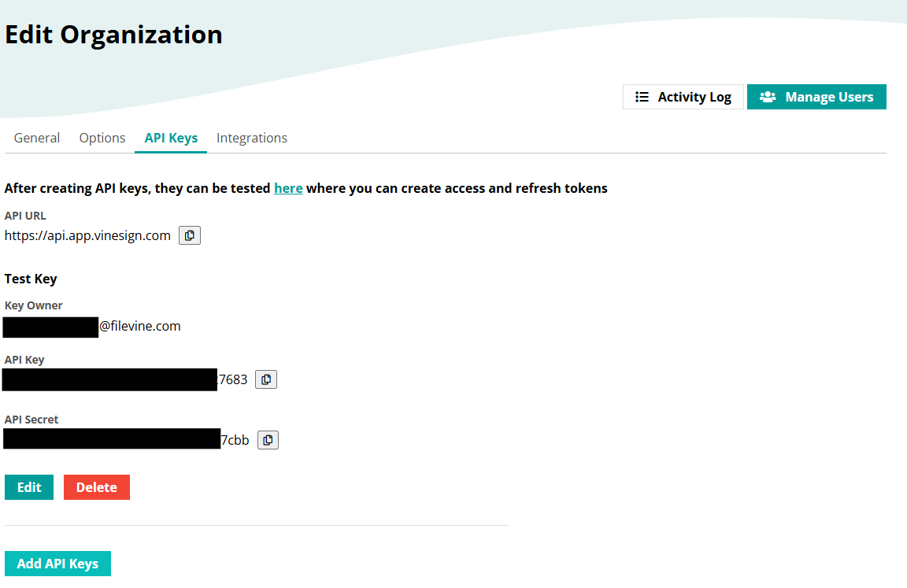Open the Options tab
The image size is (907, 588).
click(102, 138)
